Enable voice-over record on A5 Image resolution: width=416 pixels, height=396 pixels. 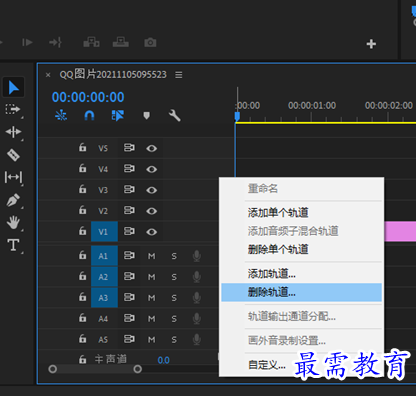(x=197, y=339)
